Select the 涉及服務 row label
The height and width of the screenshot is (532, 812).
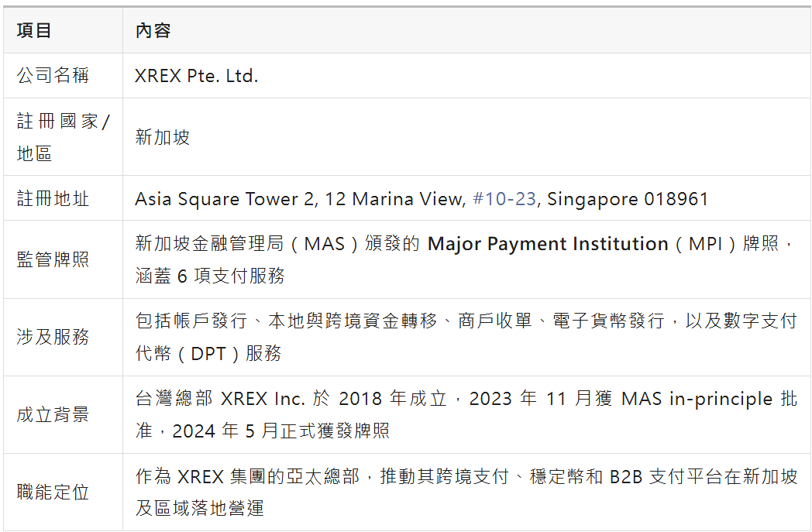click(x=53, y=337)
